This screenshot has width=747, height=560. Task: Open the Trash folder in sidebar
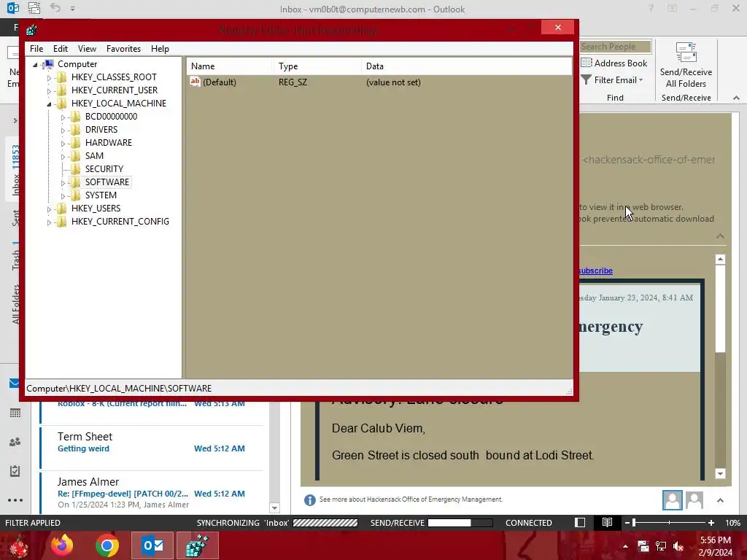(x=16, y=256)
